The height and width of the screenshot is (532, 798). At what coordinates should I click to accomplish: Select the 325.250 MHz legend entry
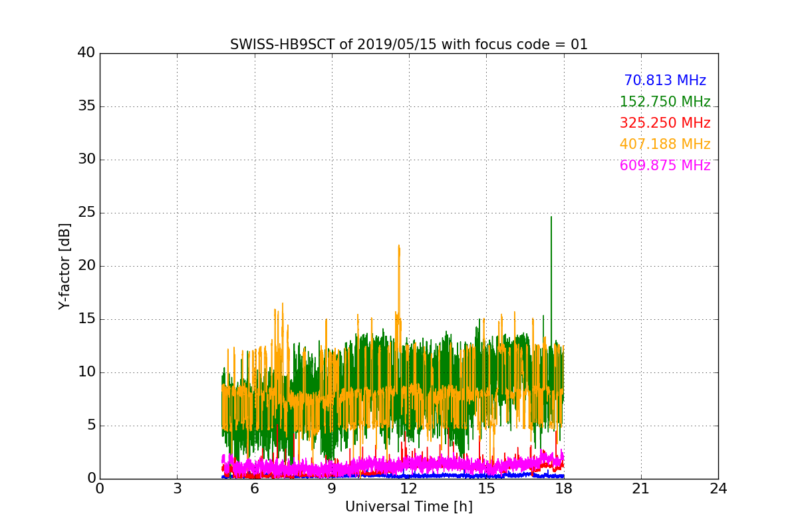tap(665, 123)
